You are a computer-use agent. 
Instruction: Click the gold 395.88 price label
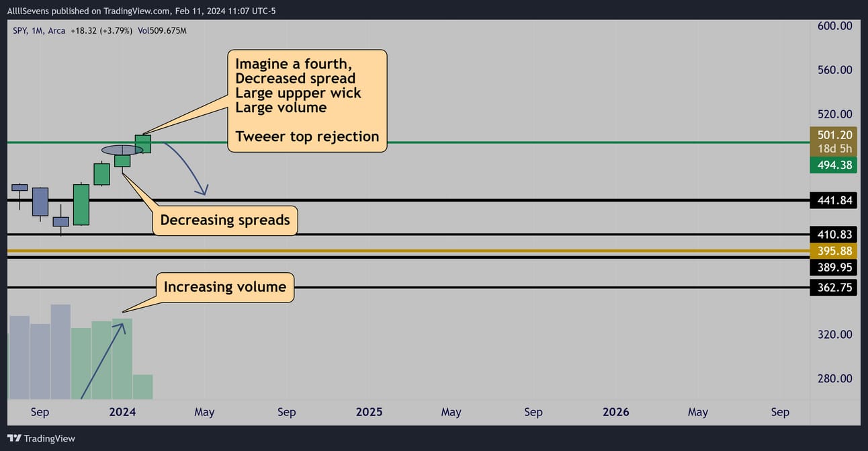click(x=833, y=251)
